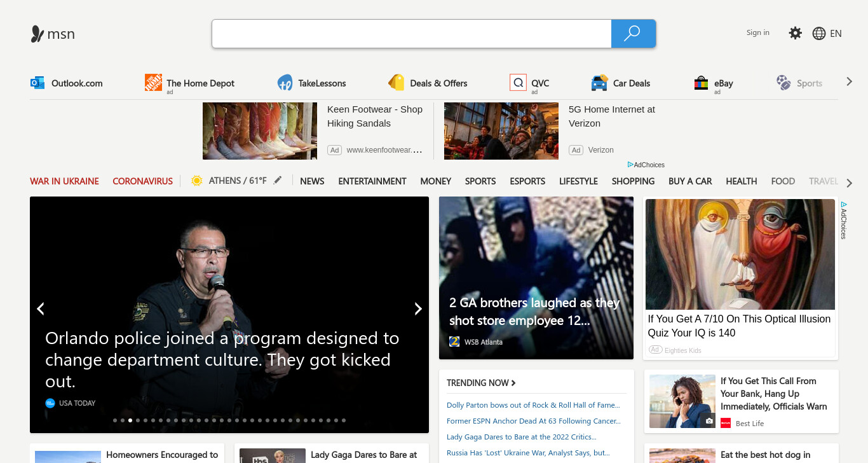This screenshot has height=463, width=868.
Task: Edit location with pencil icon
Action: tap(278, 181)
